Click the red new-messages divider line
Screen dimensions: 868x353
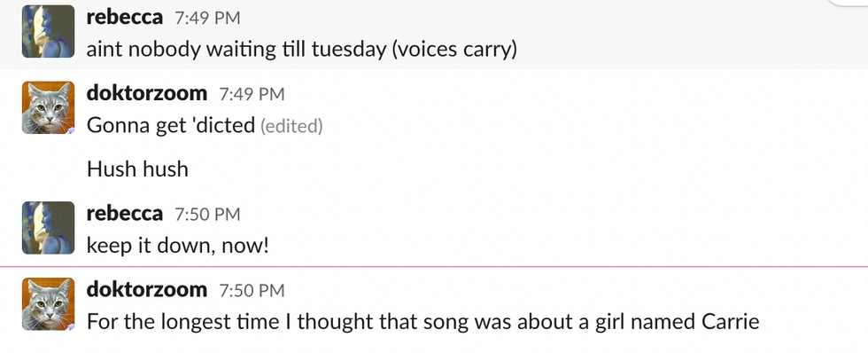pos(434,267)
